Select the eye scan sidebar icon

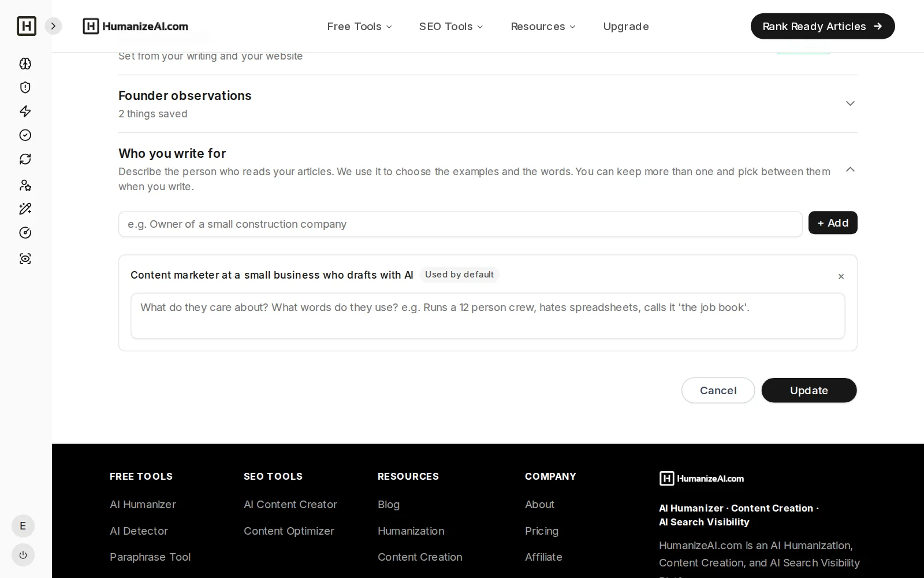(x=25, y=259)
